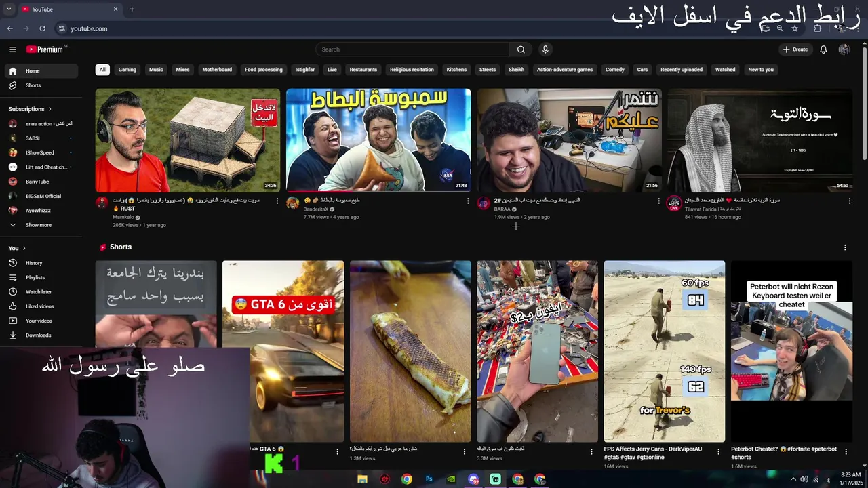This screenshot has width=868, height=488.
Task: Click the search magnifier button
Action: point(521,49)
